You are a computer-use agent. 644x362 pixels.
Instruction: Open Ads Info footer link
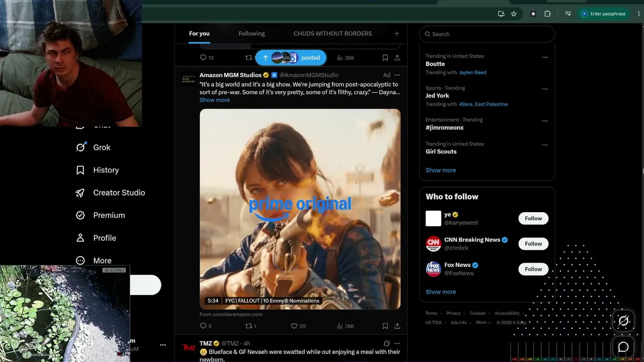tap(459, 323)
